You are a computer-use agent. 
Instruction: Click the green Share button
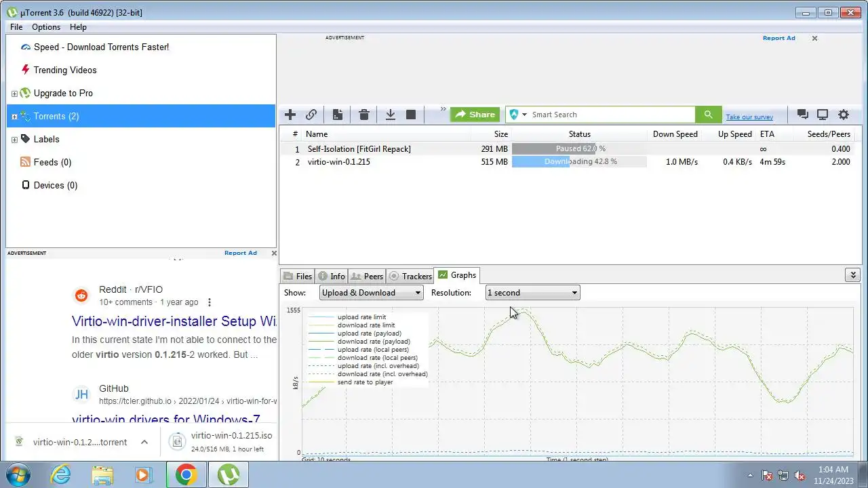point(475,115)
